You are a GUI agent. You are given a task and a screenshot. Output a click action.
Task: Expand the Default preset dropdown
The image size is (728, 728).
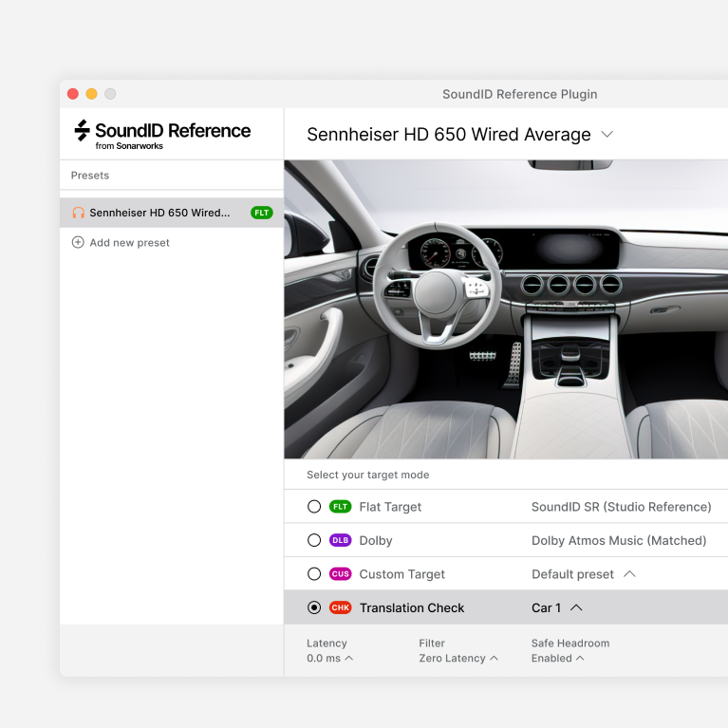pos(629,574)
